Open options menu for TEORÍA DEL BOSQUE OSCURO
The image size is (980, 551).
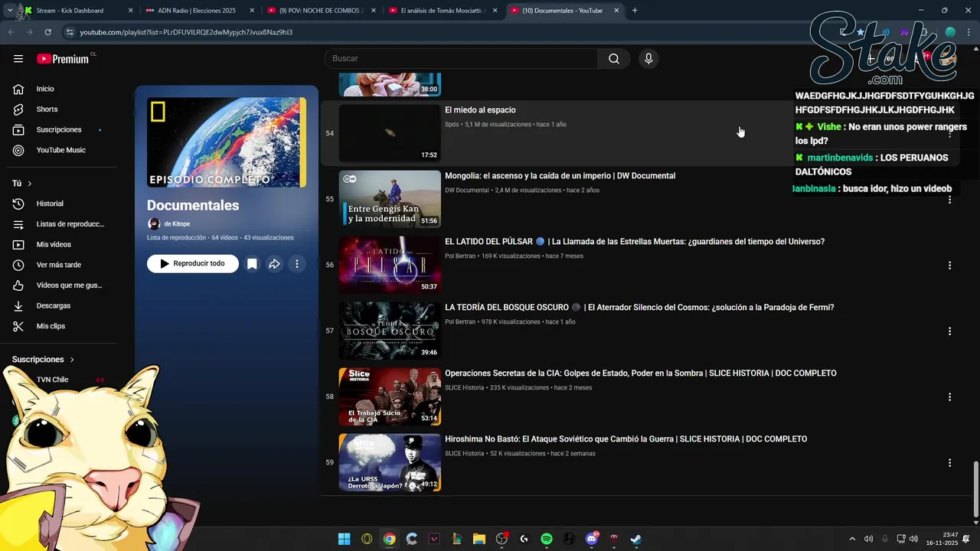point(949,331)
